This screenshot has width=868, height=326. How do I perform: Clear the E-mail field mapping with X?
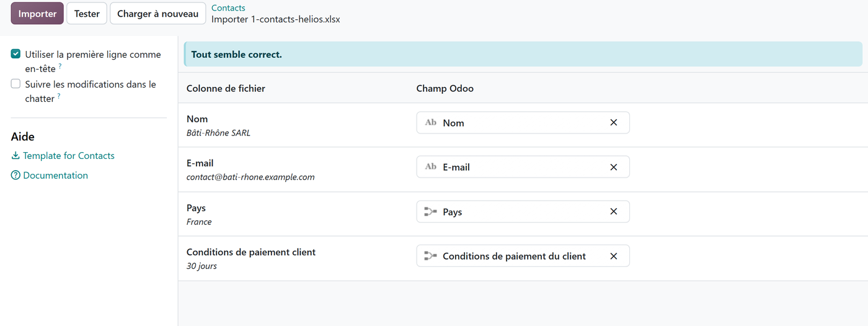click(614, 167)
